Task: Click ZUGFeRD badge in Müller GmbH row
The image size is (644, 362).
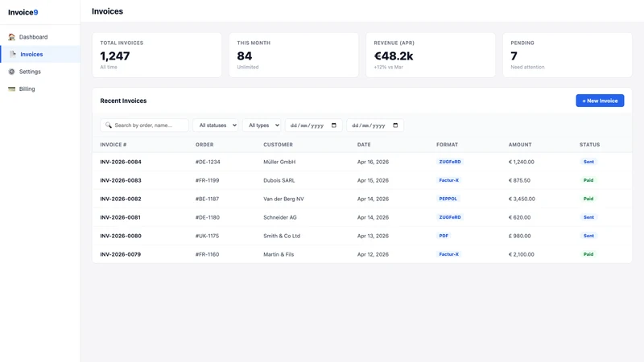Action: pyautogui.click(x=450, y=162)
